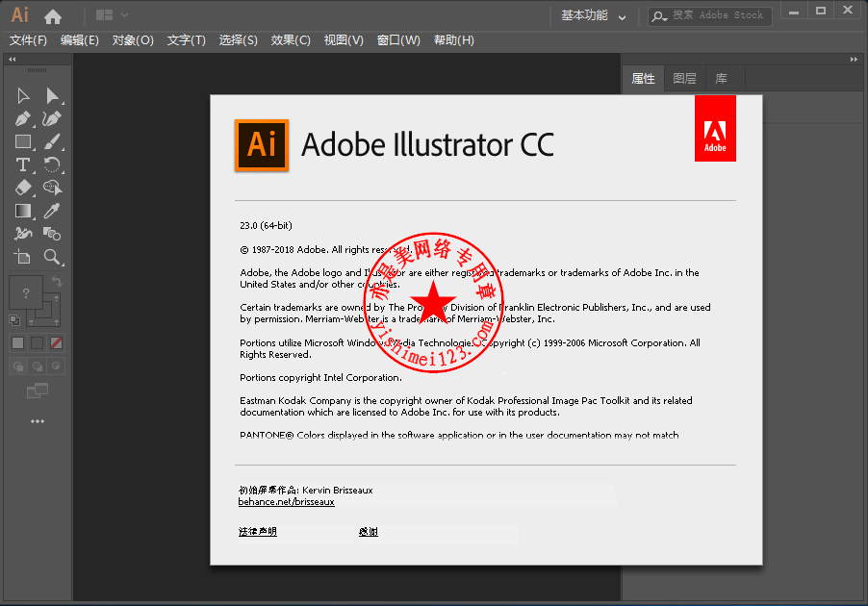This screenshot has height=606, width=868.
Task: Click the 法律声明 link
Action: point(257,532)
